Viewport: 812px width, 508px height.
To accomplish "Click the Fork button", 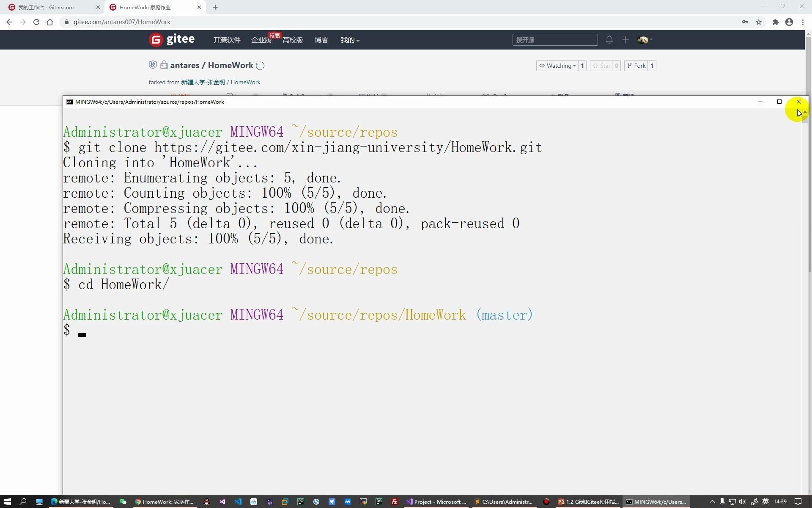I will [636, 66].
